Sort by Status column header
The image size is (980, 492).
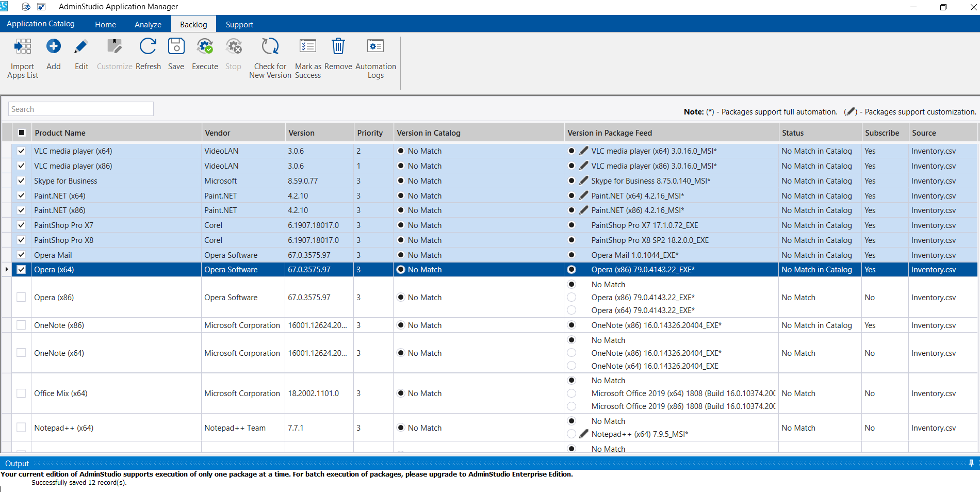(x=820, y=133)
